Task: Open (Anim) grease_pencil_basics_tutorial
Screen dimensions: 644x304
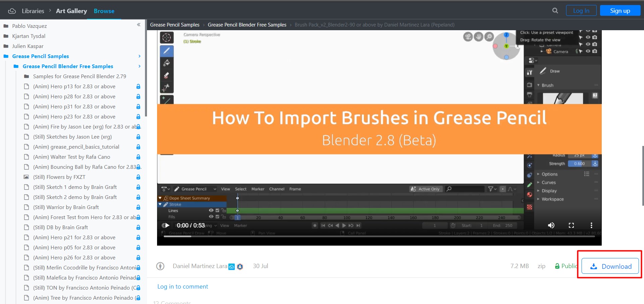Action: (x=76, y=147)
